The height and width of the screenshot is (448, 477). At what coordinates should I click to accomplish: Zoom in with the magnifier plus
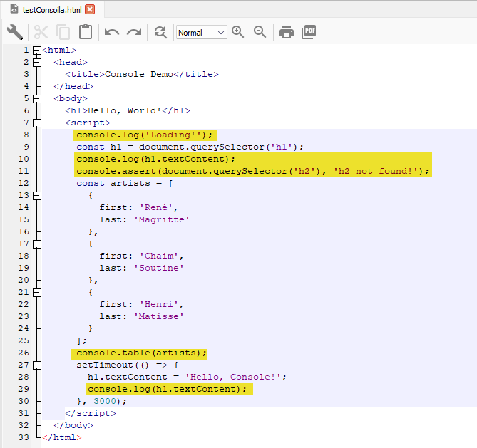pyautogui.click(x=238, y=32)
